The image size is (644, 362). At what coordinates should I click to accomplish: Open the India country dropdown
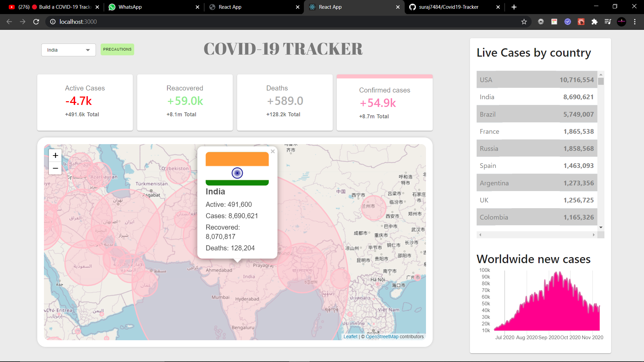pyautogui.click(x=68, y=50)
